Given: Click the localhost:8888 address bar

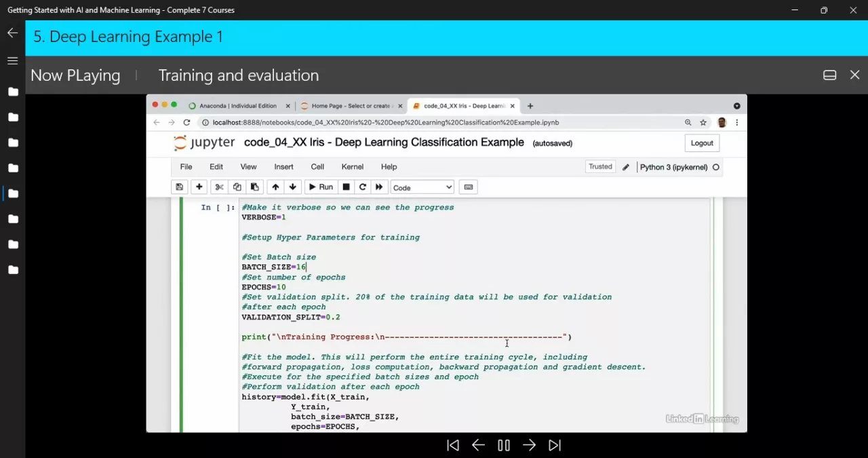Looking at the screenshot, I should pyautogui.click(x=441, y=123).
